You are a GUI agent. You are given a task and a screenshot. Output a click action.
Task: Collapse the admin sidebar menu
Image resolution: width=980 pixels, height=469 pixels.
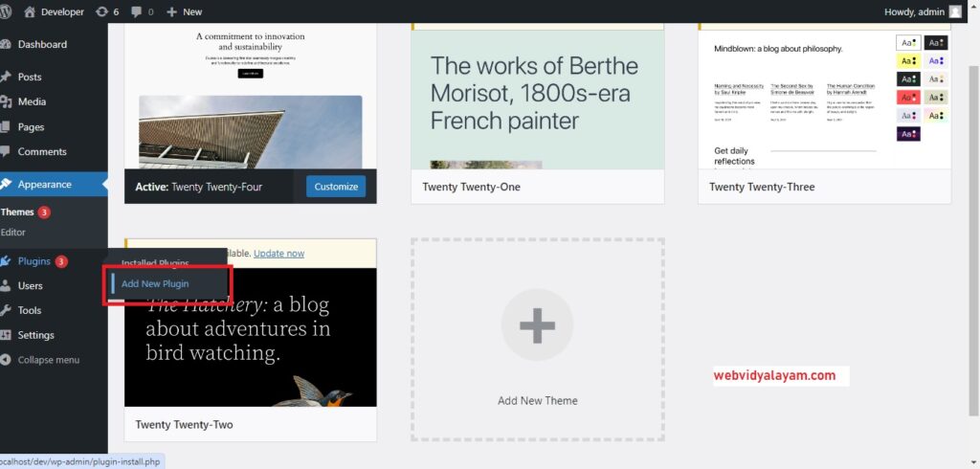pos(48,360)
